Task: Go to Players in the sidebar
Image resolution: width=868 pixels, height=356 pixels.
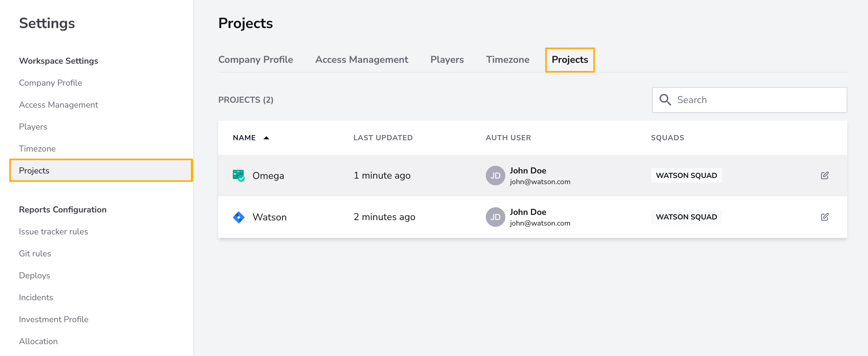Action: [33, 127]
